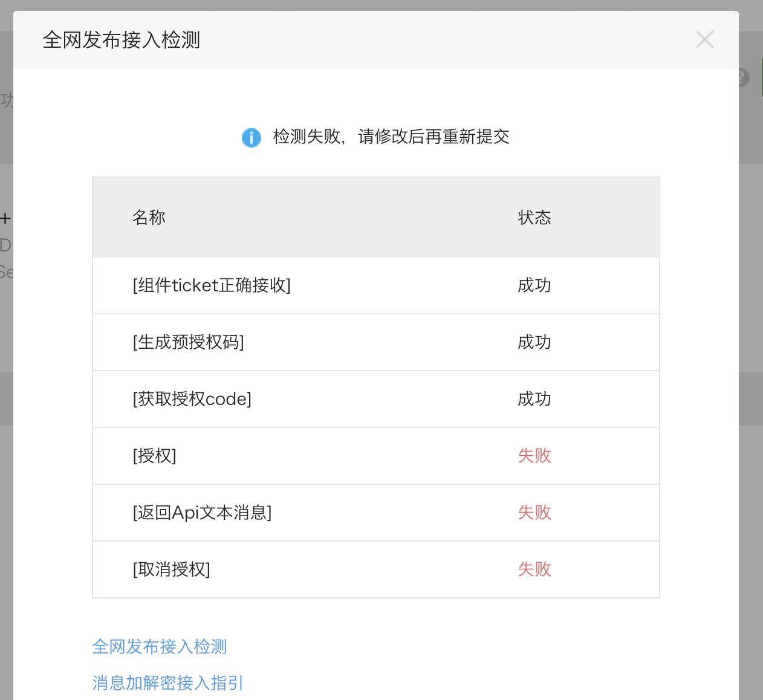Close the 全网发布接入检测 dialog
This screenshot has width=763, height=700.
[x=705, y=40]
